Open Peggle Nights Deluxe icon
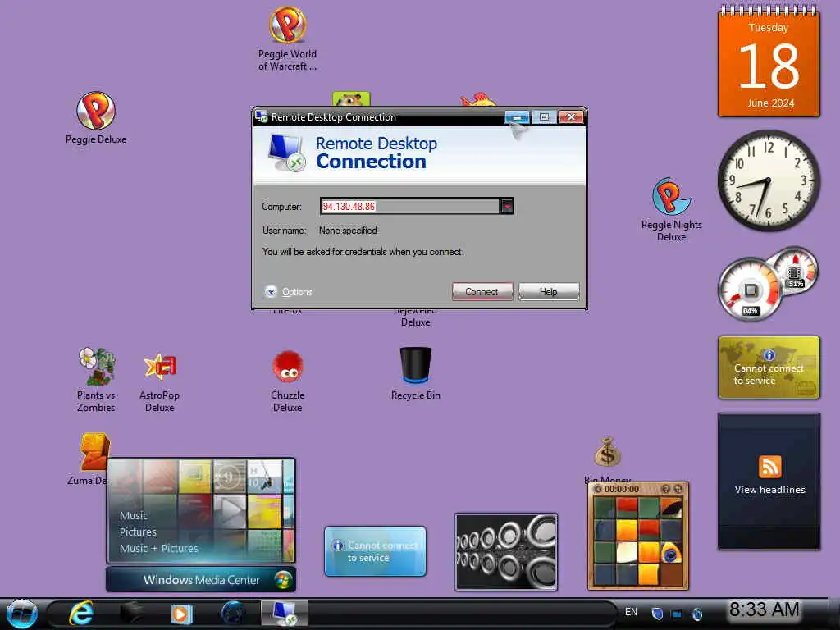The image size is (840, 630). tap(671, 209)
